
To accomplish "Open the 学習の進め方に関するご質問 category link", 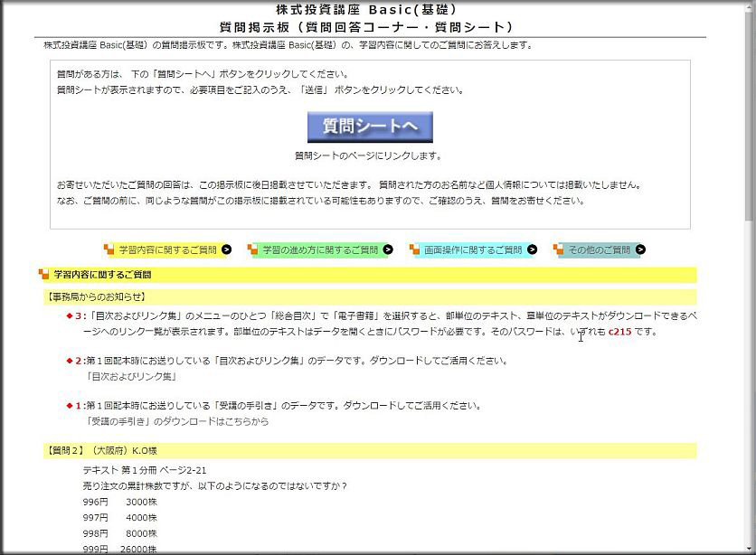I will 320,250.
